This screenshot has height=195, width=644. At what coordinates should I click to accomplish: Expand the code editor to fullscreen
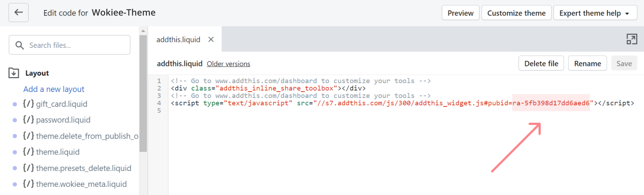[631, 39]
